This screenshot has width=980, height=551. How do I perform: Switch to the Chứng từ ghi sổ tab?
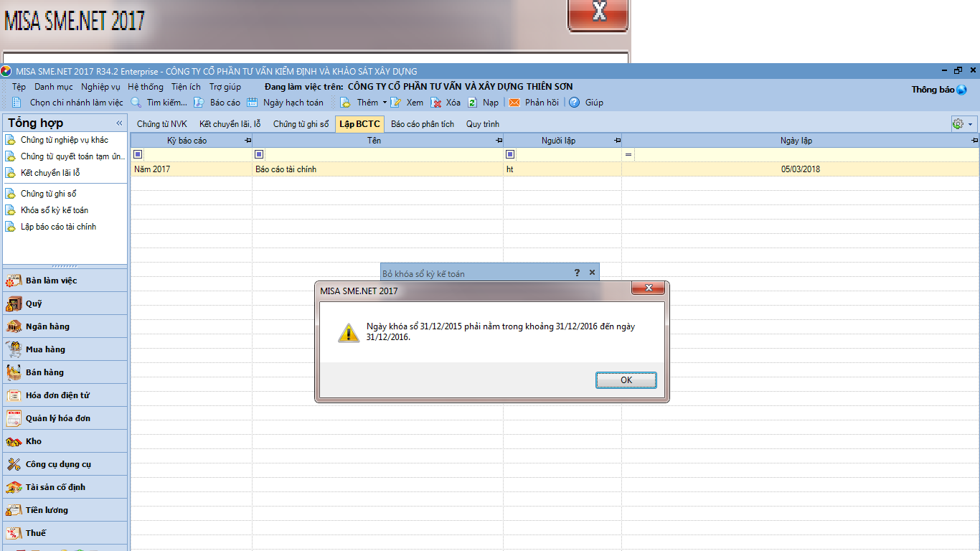301,124
